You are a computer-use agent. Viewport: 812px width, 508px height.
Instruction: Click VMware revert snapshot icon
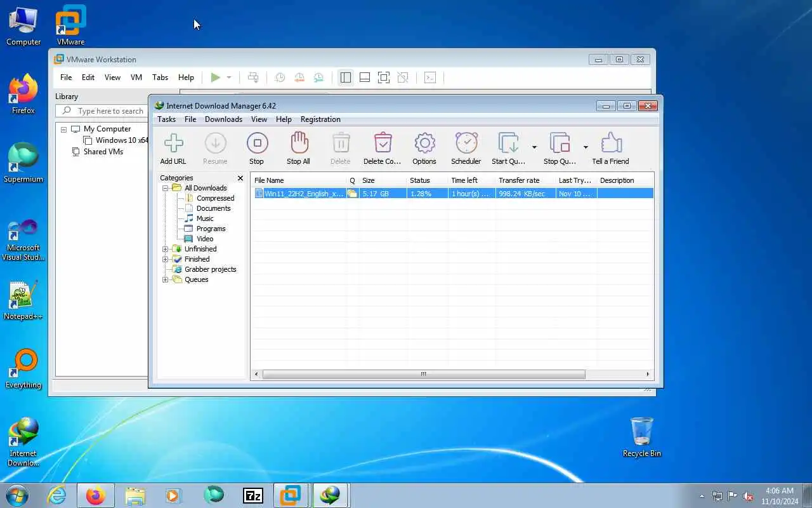[x=299, y=77]
